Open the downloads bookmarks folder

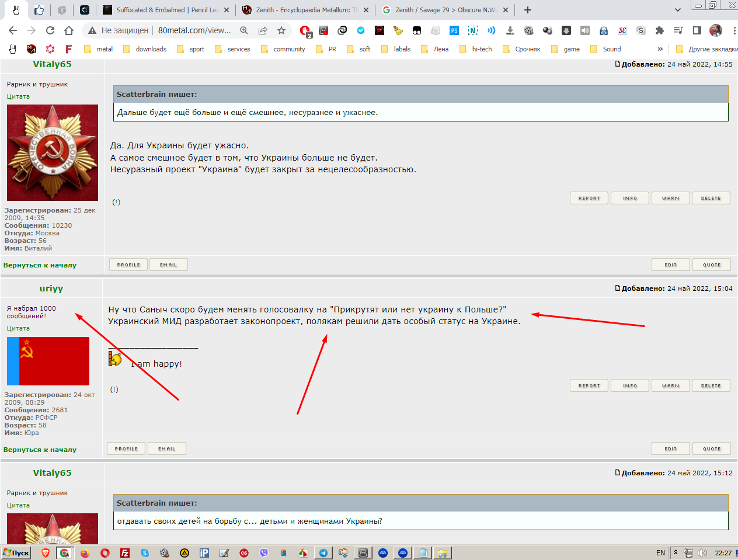click(x=145, y=49)
